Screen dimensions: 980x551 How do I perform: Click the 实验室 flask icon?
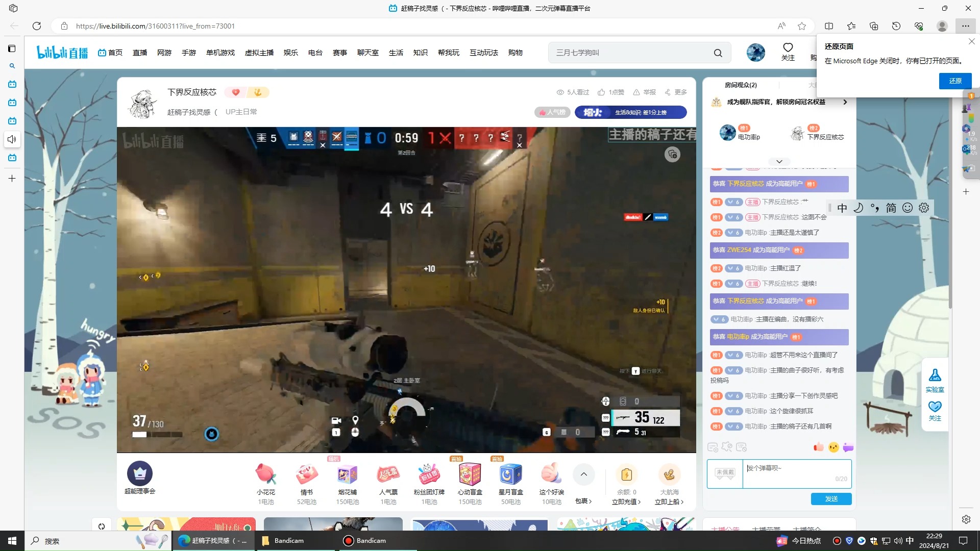pos(935,375)
